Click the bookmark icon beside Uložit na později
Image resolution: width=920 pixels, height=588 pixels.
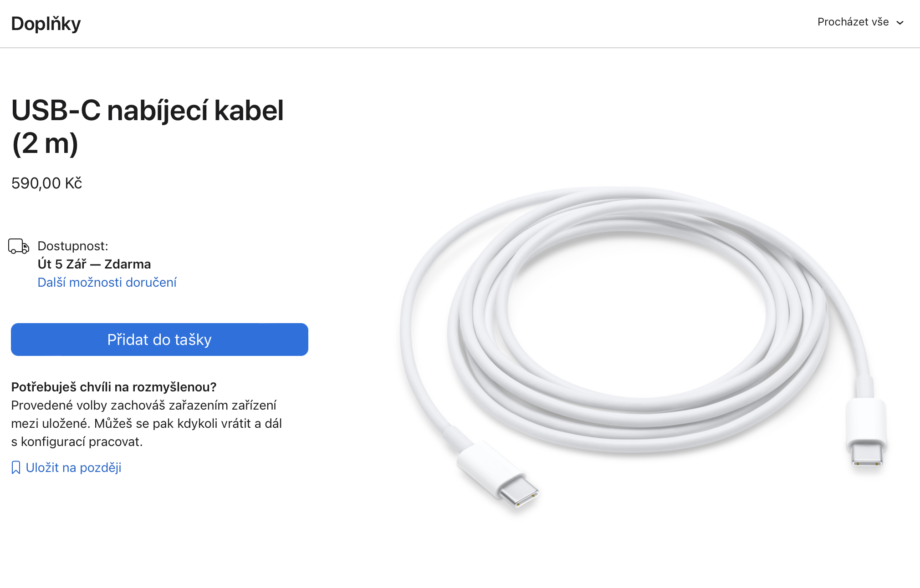click(x=16, y=467)
